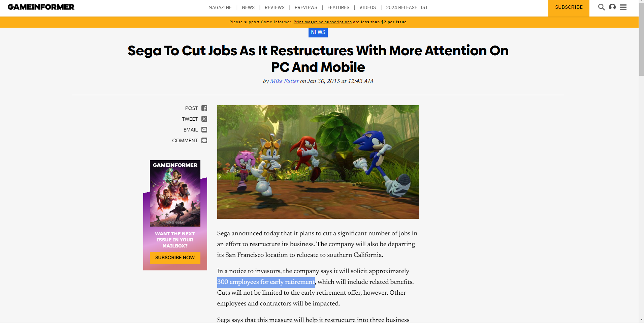The height and width of the screenshot is (323, 644).
Task: Open the user account icon
Action: click(x=612, y=7)
